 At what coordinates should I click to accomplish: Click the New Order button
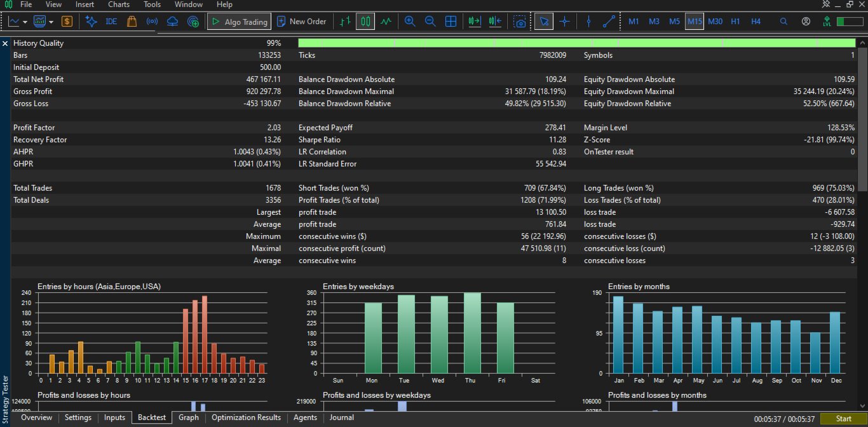tap(302, 21)
